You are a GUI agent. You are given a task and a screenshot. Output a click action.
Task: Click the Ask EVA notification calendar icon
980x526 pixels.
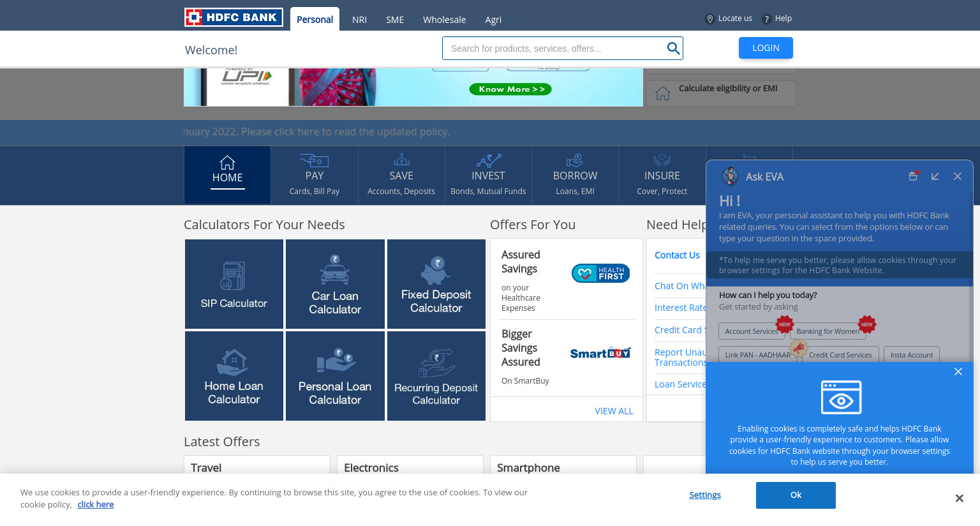click(x=913, y=176)
